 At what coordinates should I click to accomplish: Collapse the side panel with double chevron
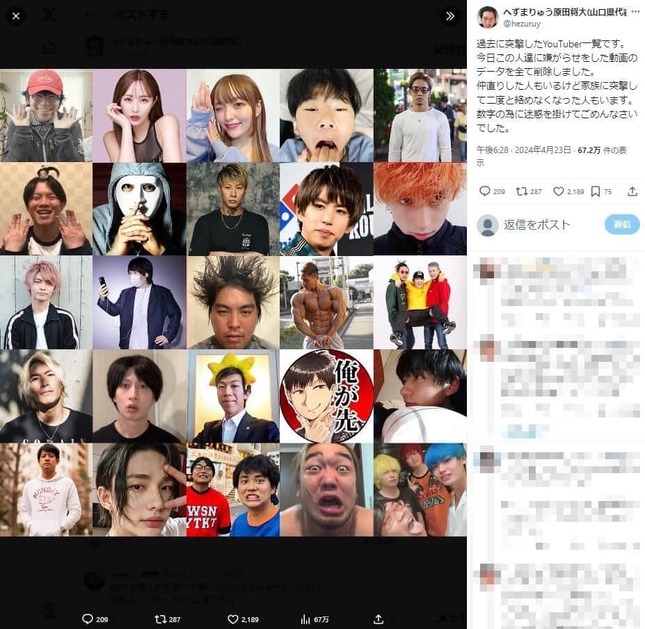pyautogui.click(x=450, y=16)
